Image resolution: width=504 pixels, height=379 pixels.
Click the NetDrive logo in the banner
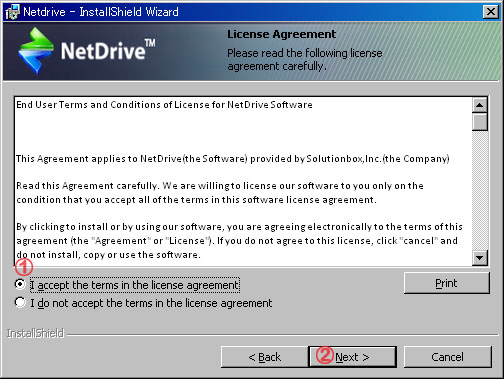pos(87,51)
